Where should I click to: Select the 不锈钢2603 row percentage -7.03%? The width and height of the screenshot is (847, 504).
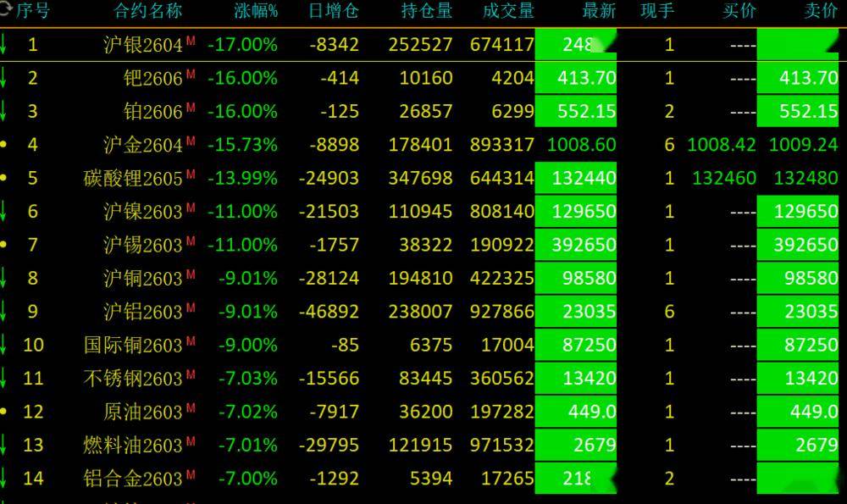(247, 378)
